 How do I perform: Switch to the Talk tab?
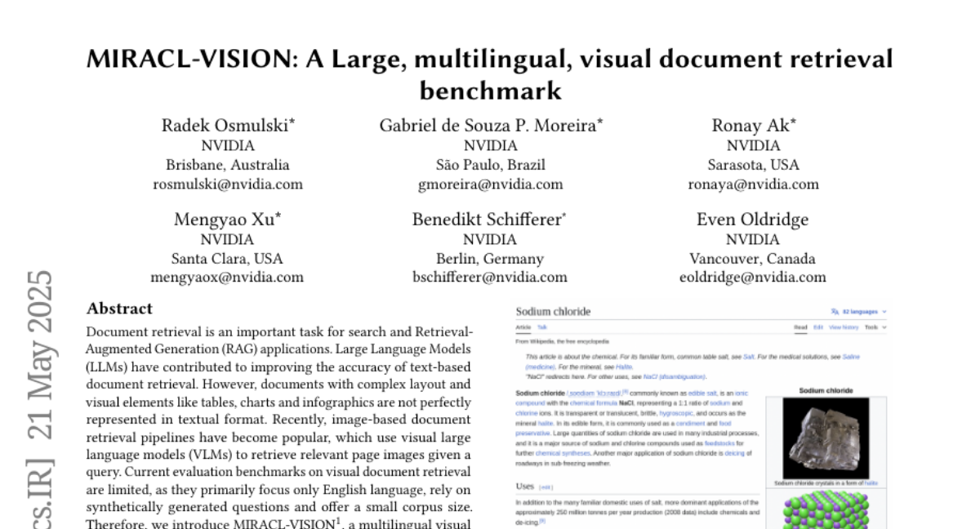coord(542,327)
